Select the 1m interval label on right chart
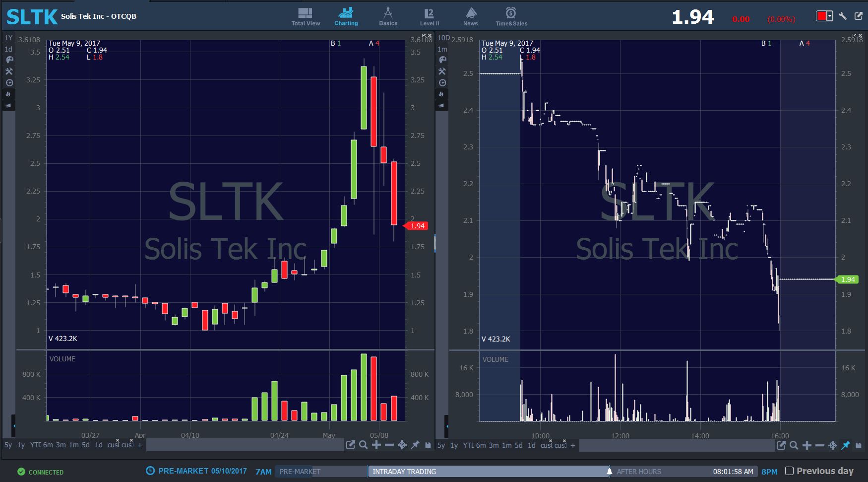Image resolution: width=868 pixels, height=482 pixels. (x=442, y=49)
